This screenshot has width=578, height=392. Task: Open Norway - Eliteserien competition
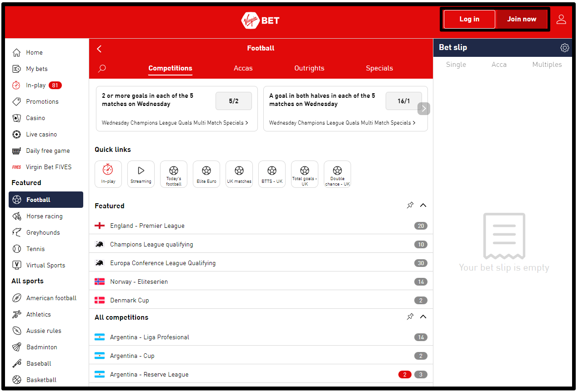point(261,281)
